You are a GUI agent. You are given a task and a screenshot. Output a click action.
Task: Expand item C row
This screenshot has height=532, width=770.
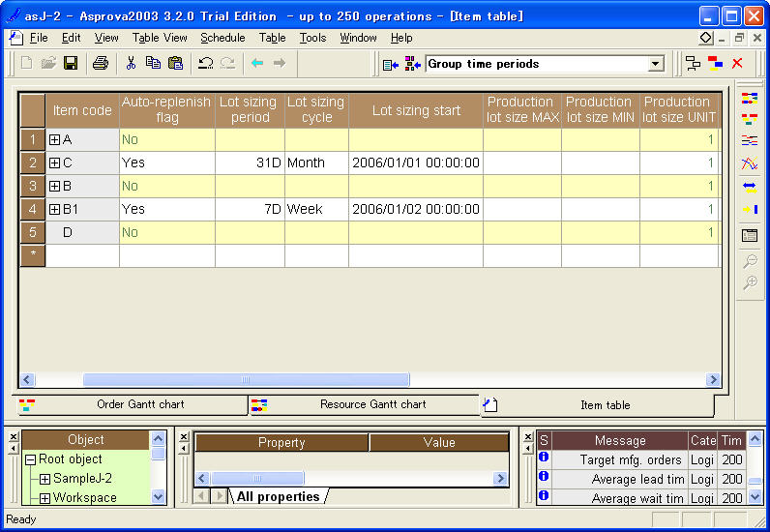pyautogui.click(x=54, y=163)
